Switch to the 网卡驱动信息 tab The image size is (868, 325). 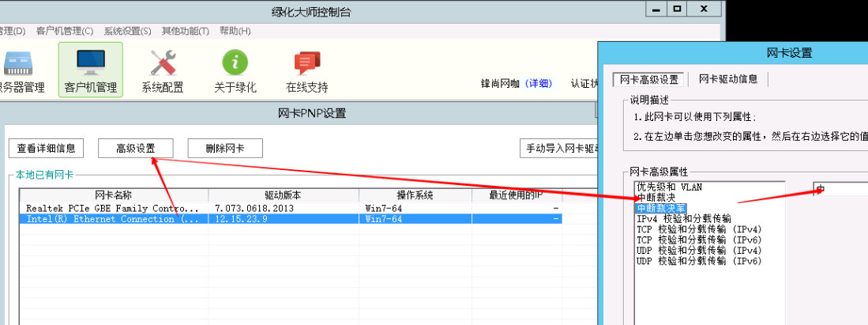click(x=727, y=79)
